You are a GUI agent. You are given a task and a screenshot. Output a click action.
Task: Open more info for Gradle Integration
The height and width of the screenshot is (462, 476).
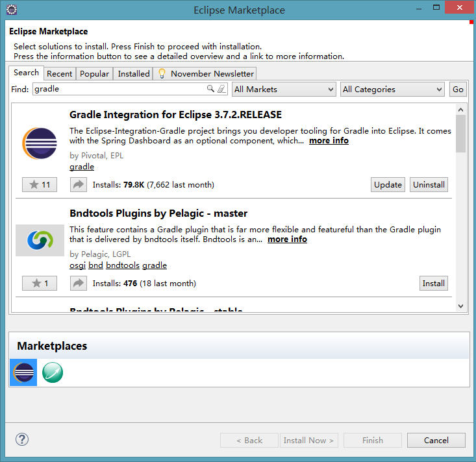pos(329,141)
